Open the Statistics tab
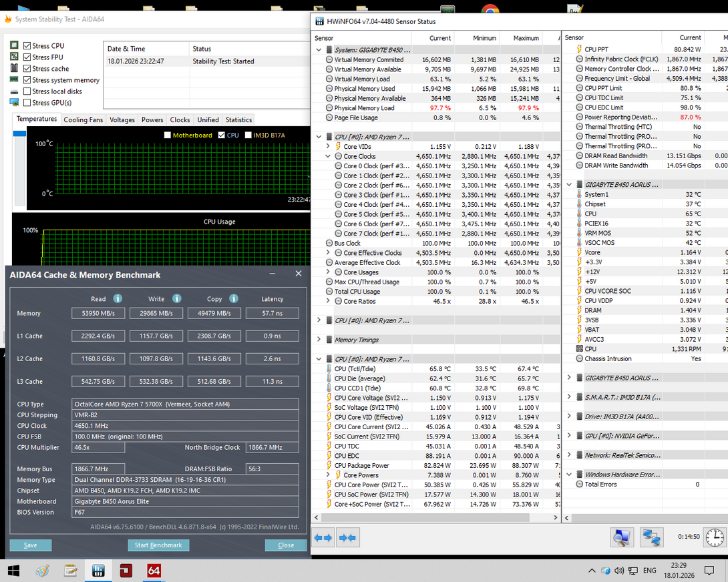This screenshot has width=728, height=582. point(238,120)
